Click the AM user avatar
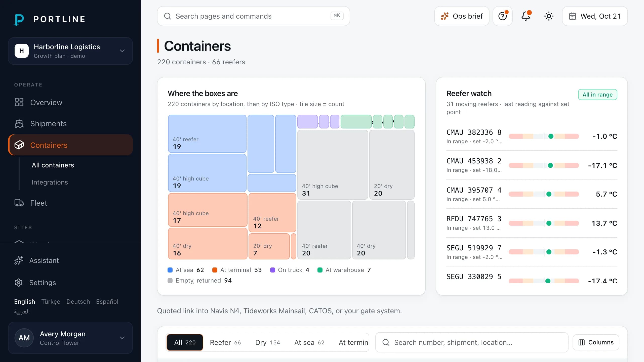 click(x=24, y=338)
